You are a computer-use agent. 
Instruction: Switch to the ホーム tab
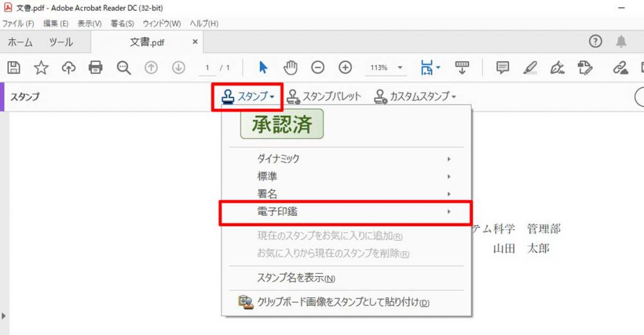point(20,42)
